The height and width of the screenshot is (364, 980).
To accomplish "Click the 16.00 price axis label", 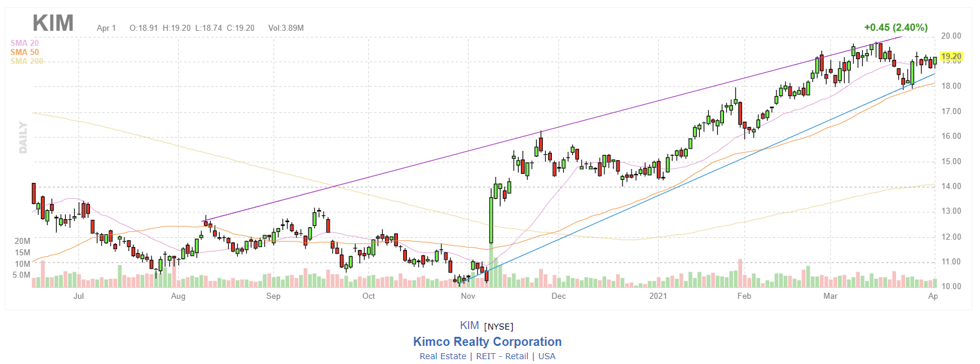I will pyautogui.click(x=951, y=136).
